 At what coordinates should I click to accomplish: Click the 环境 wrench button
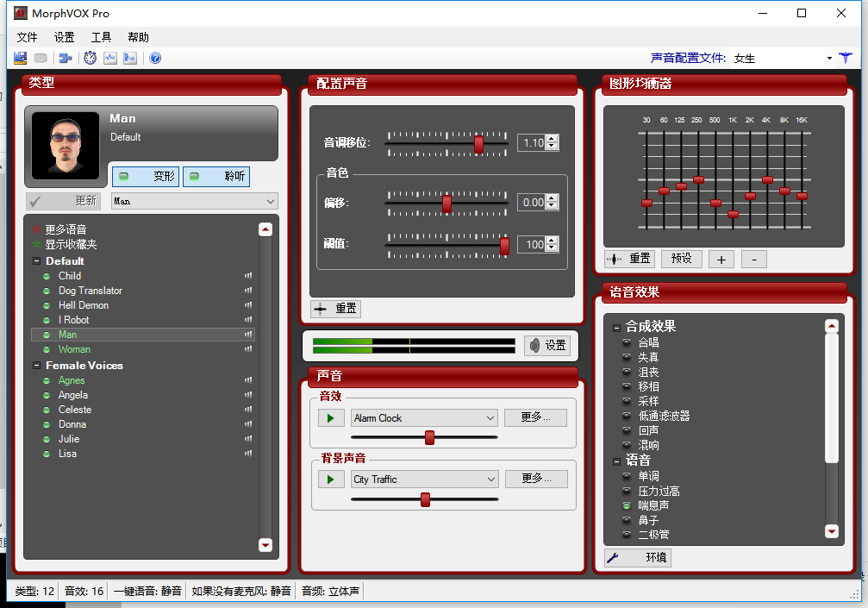tap(638, 558)
